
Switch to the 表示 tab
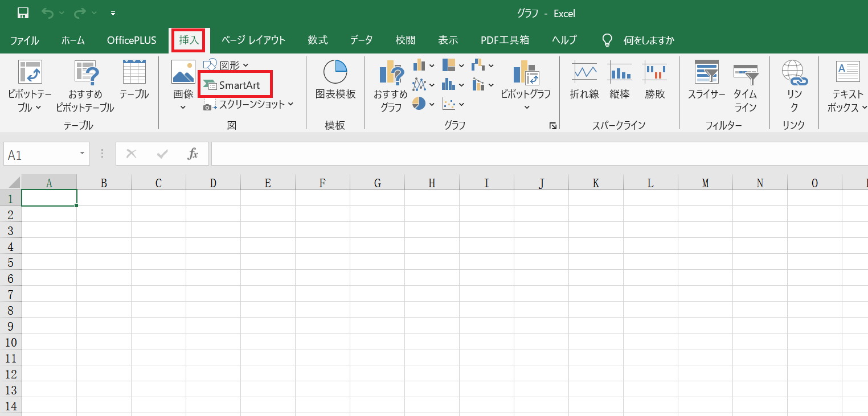448,40
